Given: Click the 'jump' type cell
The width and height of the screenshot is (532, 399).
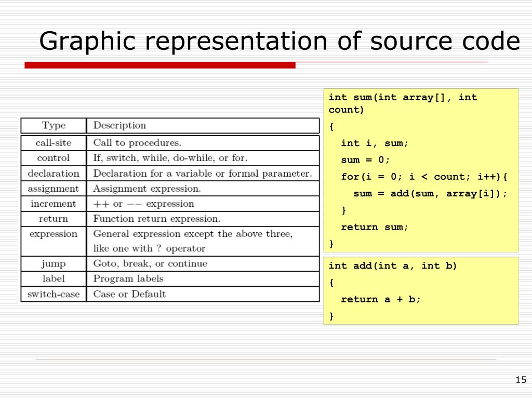Looking at the screenshot, I should (54, 263).
